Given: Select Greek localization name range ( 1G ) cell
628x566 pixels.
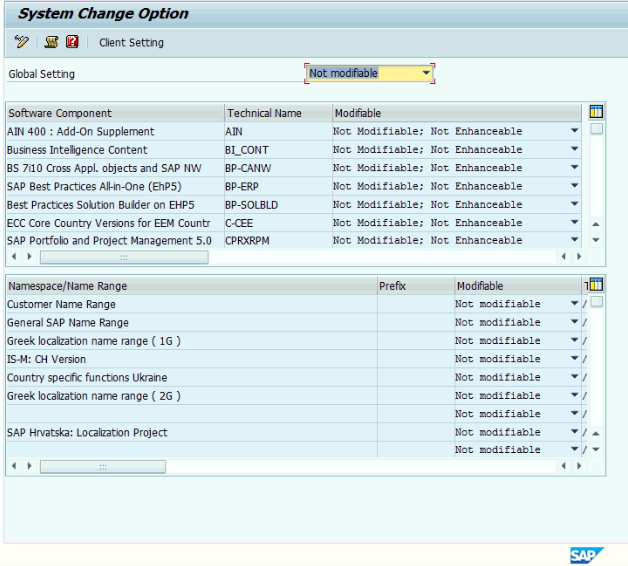Looking at the screenshot, I should tap(191, 341).
